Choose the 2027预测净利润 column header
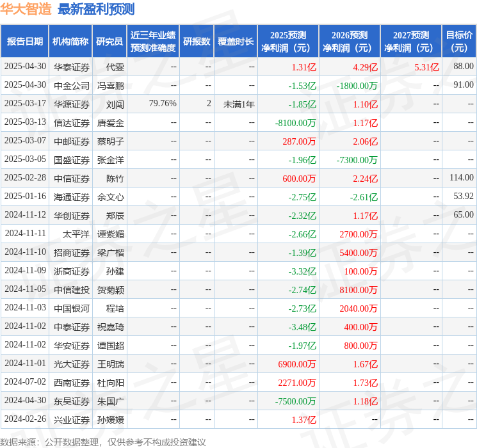 411,42
